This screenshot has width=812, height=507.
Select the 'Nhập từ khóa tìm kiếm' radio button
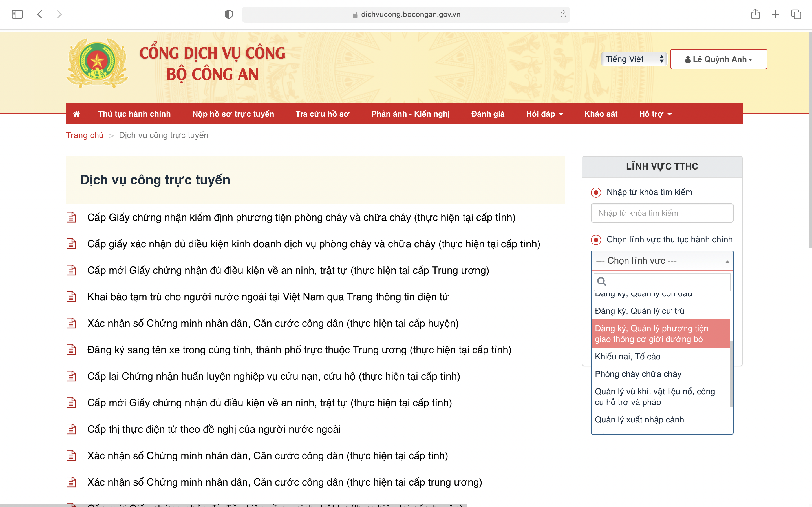596,192
